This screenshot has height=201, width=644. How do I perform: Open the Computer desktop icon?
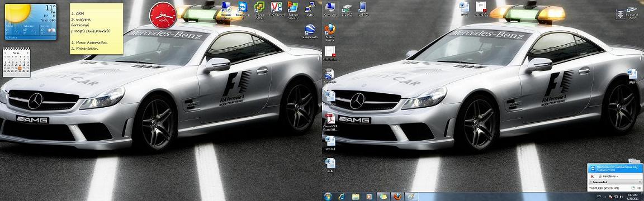[330, 9]
